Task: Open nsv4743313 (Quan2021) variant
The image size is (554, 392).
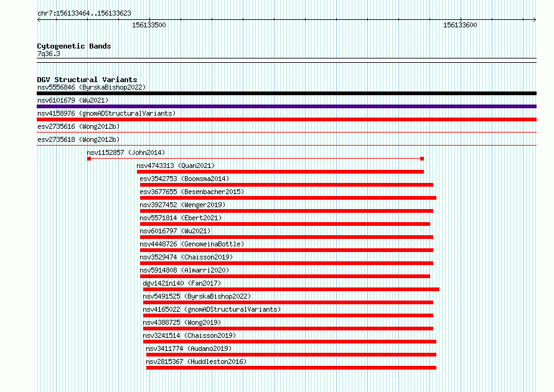Action: pyautogui.click(x=176, y=166)
